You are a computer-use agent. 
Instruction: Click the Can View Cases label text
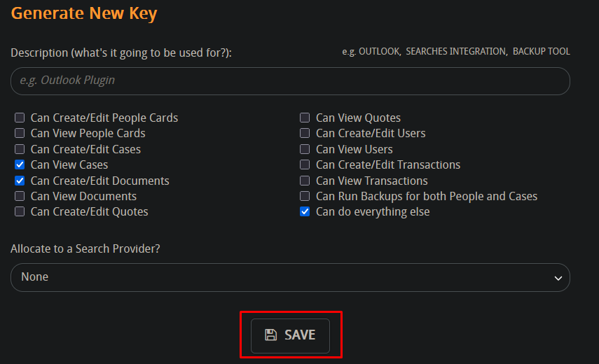pyautogui.click(x=69, y=164)
